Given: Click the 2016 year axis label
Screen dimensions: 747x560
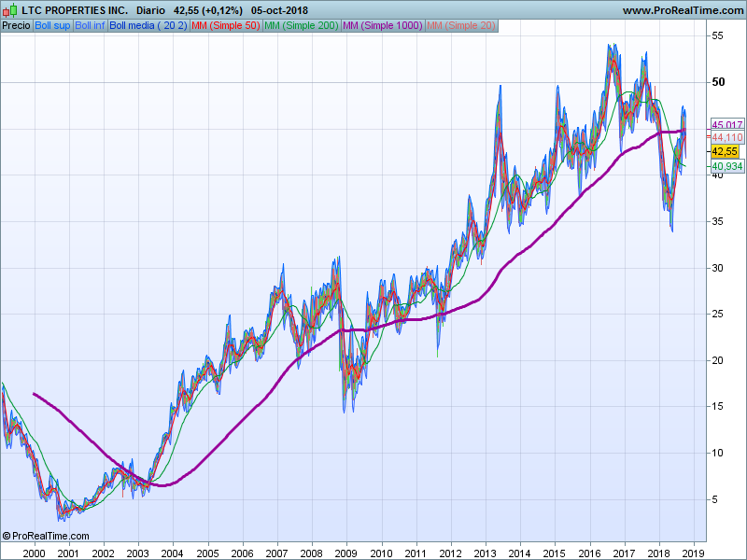Looking at the screenshot, I should [x=589, y=553].
